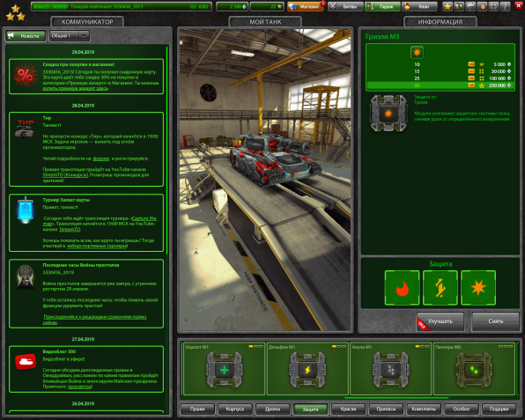Click the Улучшить upgrade button
Viewport: 525px width, 420px height.
[440, 321]
